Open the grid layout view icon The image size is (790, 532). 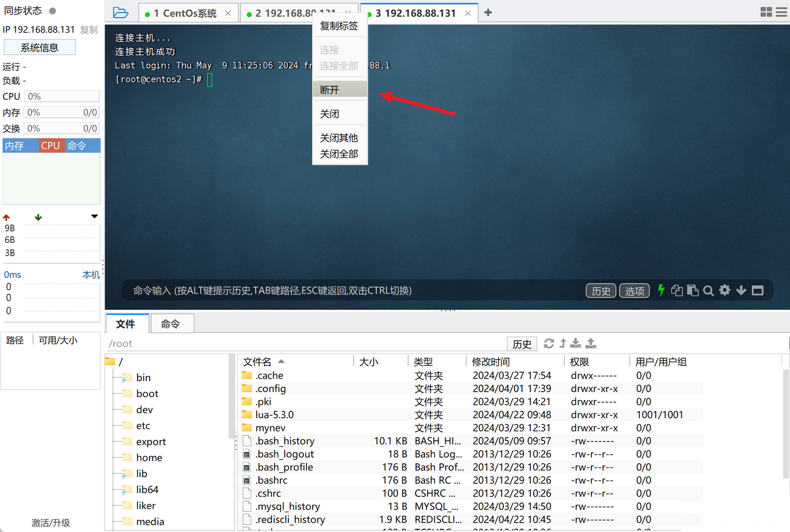[x=766, y=12]
